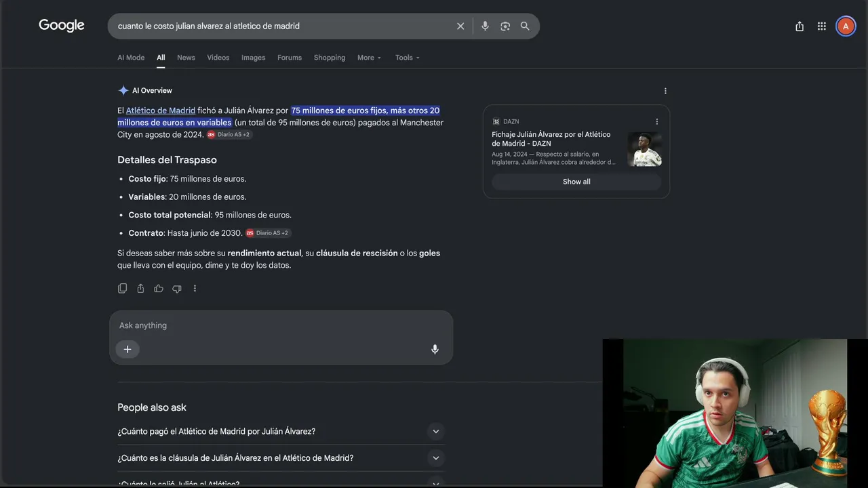Click the "Detalles del Traspaso" heading
This screenshot has height=488, width=868.
pyautogui.click(x=167, y=160)
